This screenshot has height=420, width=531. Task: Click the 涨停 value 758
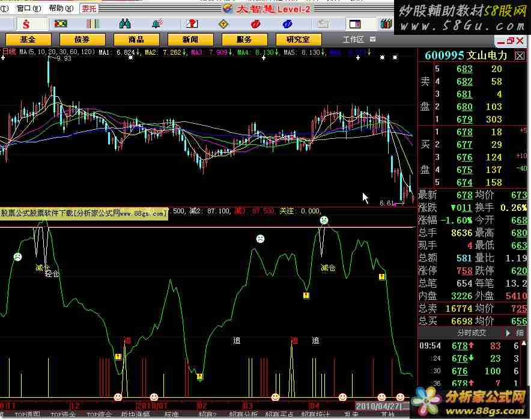click(x=464, y=271)
